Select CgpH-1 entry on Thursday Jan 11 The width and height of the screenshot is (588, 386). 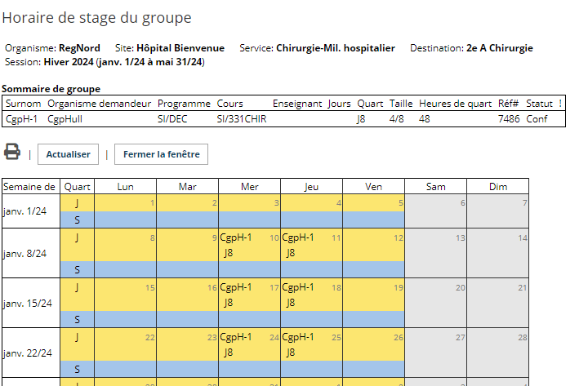click(x=298, y=237)
